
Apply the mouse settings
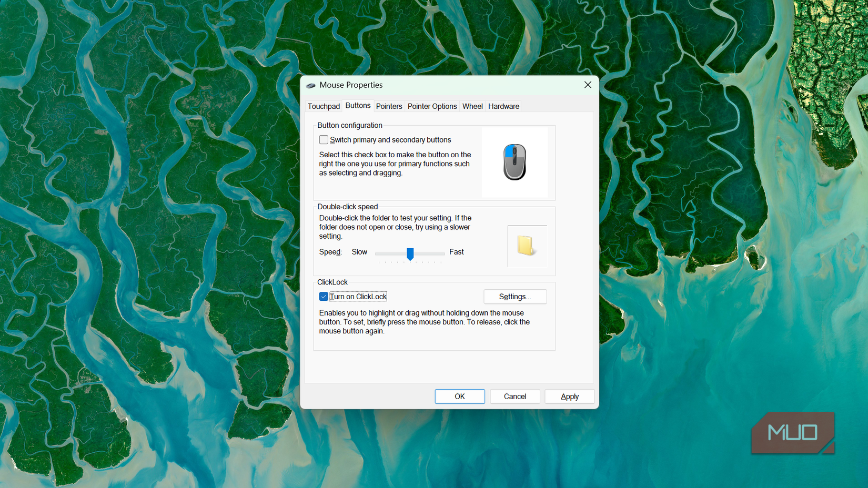click(570, 396)
